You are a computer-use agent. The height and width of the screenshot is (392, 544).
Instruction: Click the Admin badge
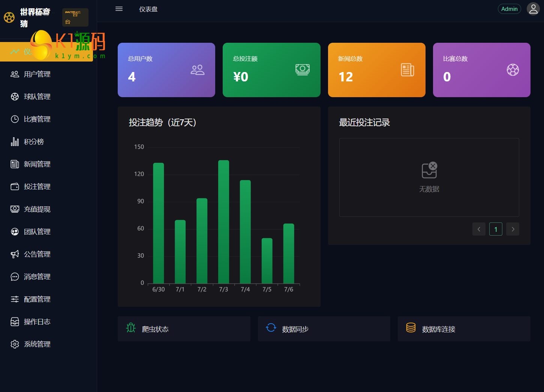click(x=509, y=9)
